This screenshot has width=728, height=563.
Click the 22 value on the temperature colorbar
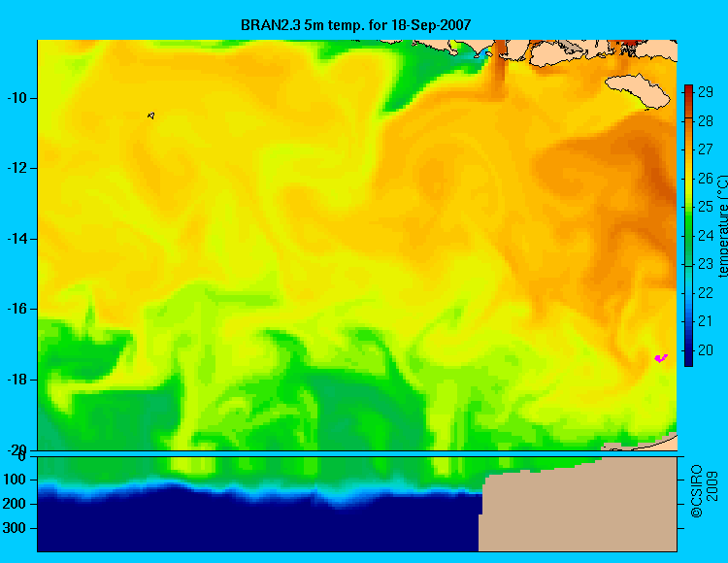(706, 293)
